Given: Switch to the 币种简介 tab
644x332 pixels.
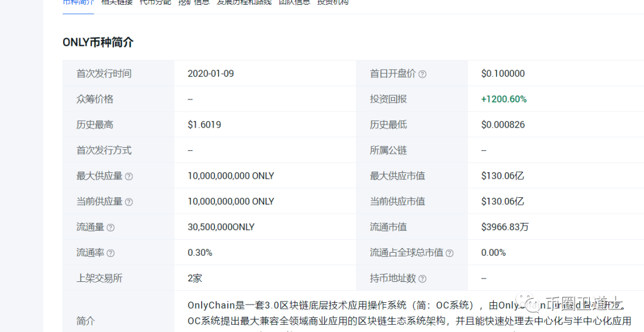Looking at the screenshot, I should point(78,2).
